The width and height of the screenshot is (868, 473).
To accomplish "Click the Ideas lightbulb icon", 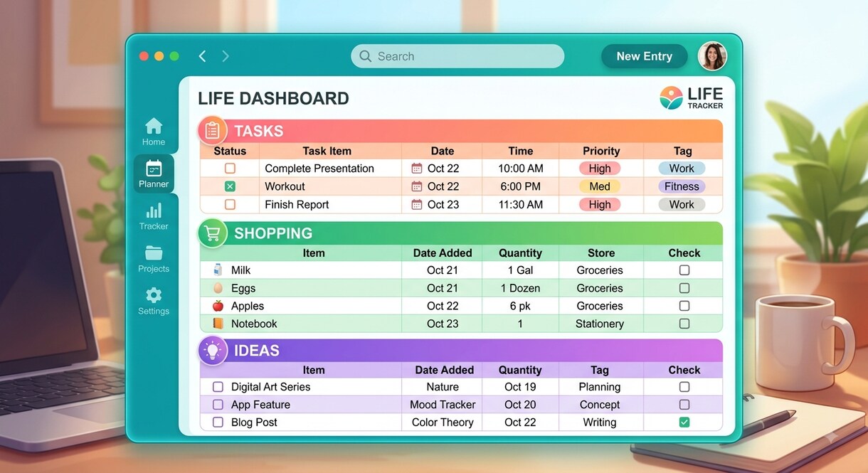I will pyautogui.click(x=212, y=350).
